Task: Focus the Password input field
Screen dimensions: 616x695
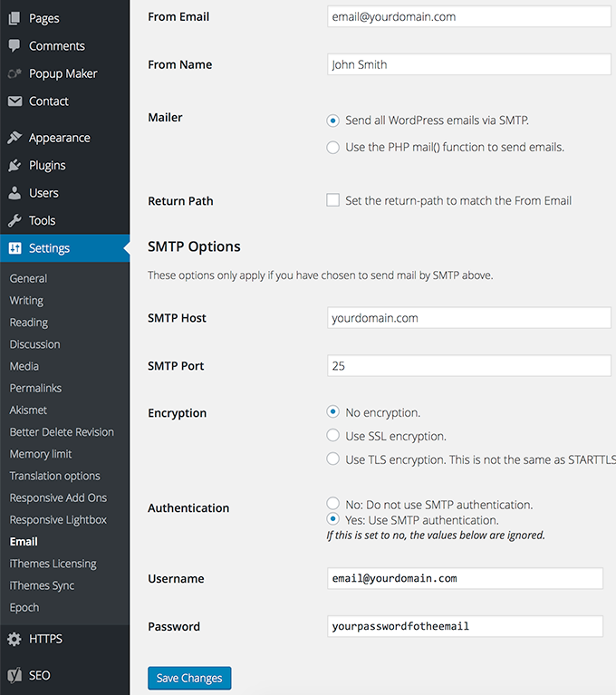Action: coord(465,626)
